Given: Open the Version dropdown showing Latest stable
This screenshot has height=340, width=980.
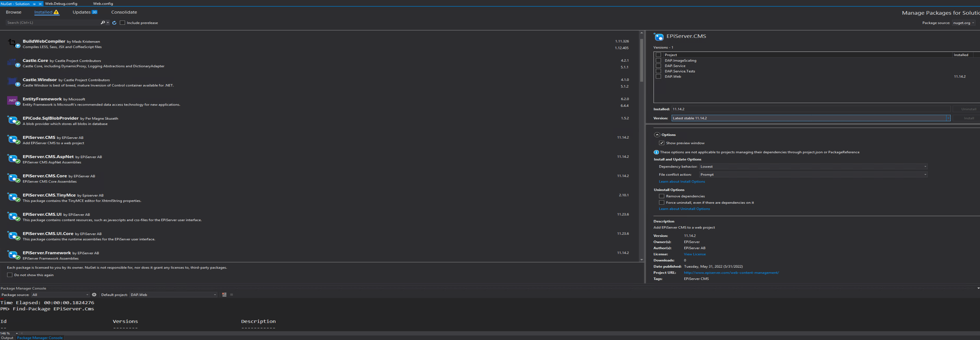Looking at the screenshot, I should click(810, 118).
